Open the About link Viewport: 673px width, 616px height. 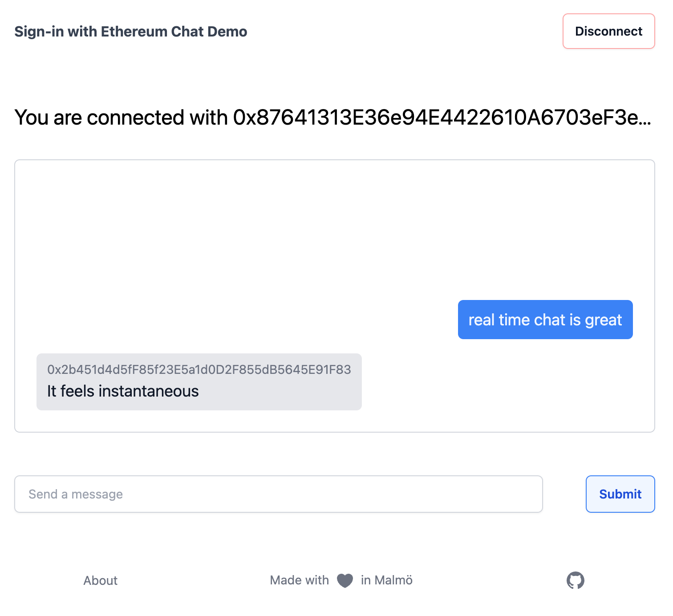(101, 580)
